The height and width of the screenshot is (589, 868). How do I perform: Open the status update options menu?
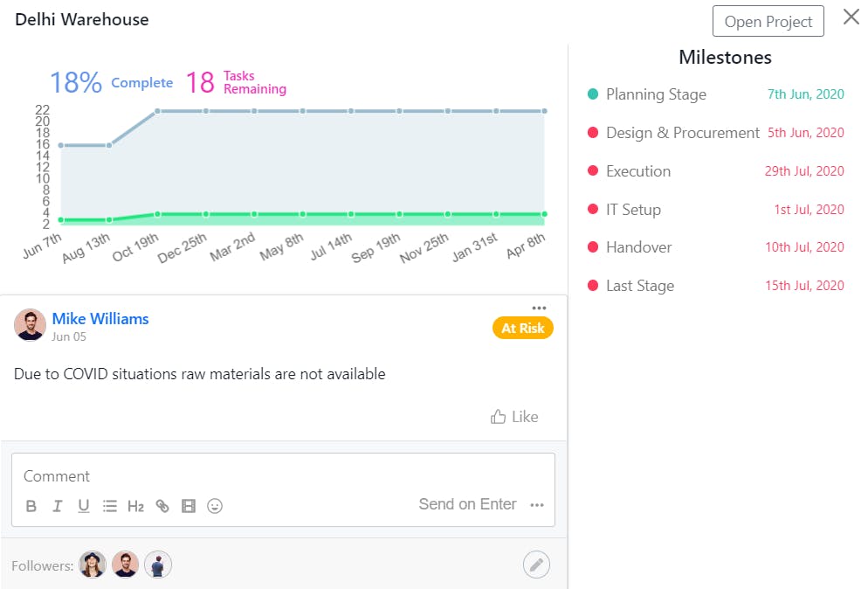(x=539, y=308)
